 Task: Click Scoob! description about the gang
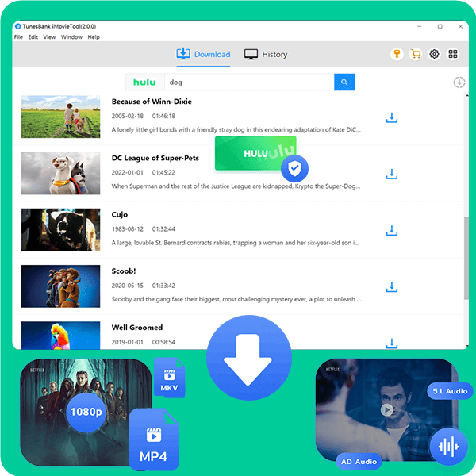(236, 299)
